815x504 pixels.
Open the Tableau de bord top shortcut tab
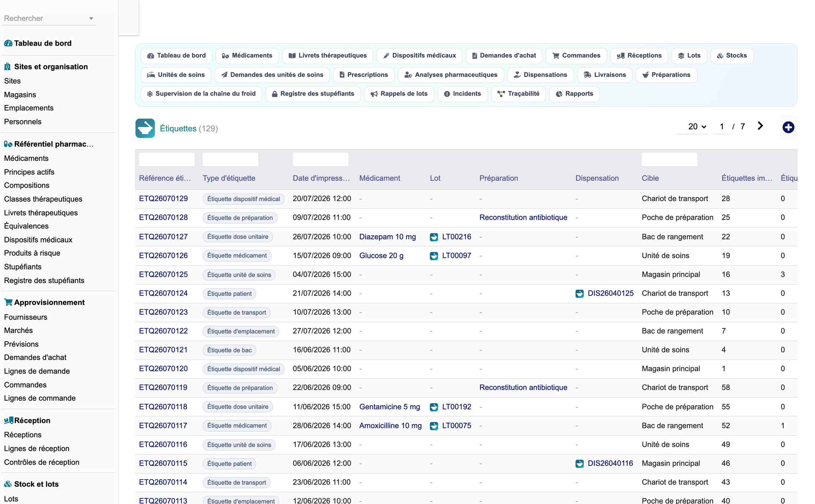(x=176, y=56)
